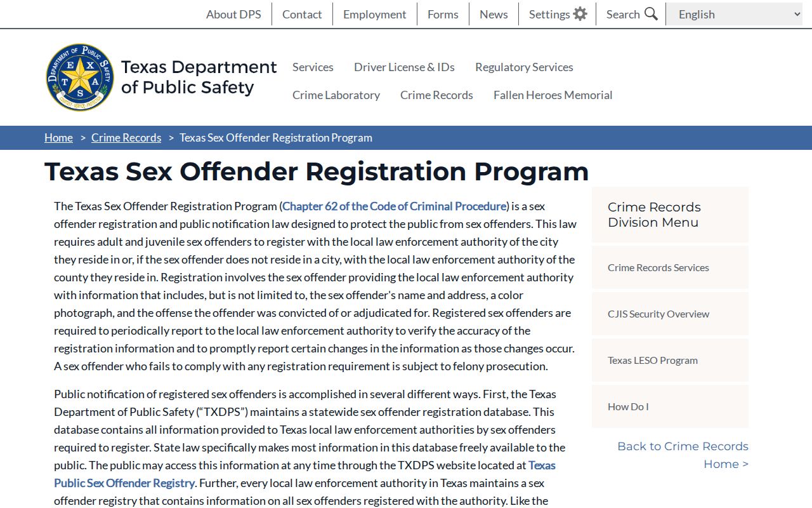
Task: Select Texas LESO Program in sidebar
Action: (x=670, y=360)
